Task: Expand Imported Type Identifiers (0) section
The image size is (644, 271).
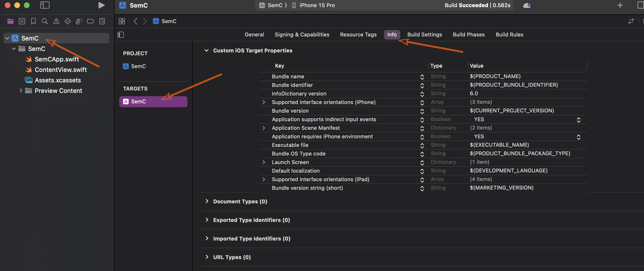Action: pyautogui.click(x=207, y=238)
